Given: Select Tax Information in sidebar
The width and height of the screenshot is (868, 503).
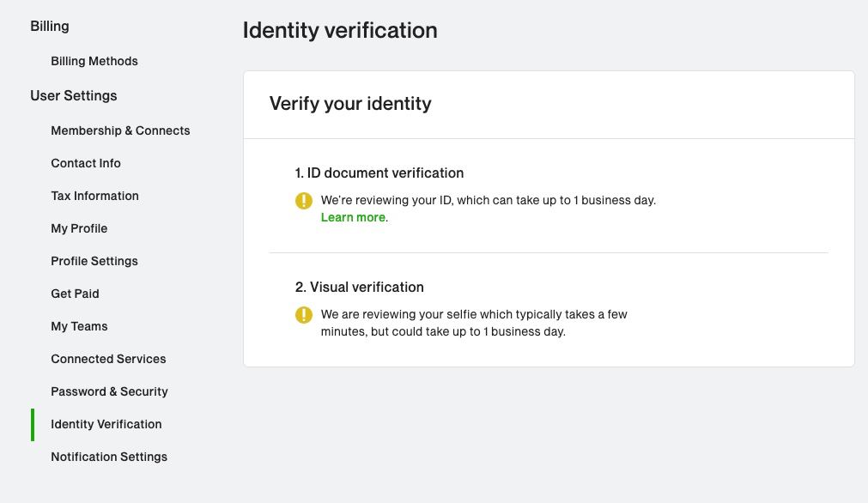Looking at the screenshot, I should [94, 196].
